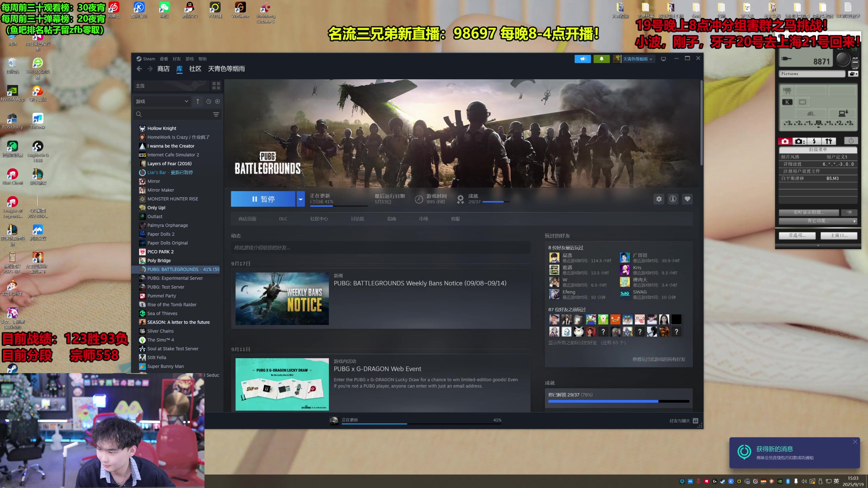Open volume speaker tray icon
Image resolution: width=868 pixels, height=488 pixels.
tap(804, 482)
